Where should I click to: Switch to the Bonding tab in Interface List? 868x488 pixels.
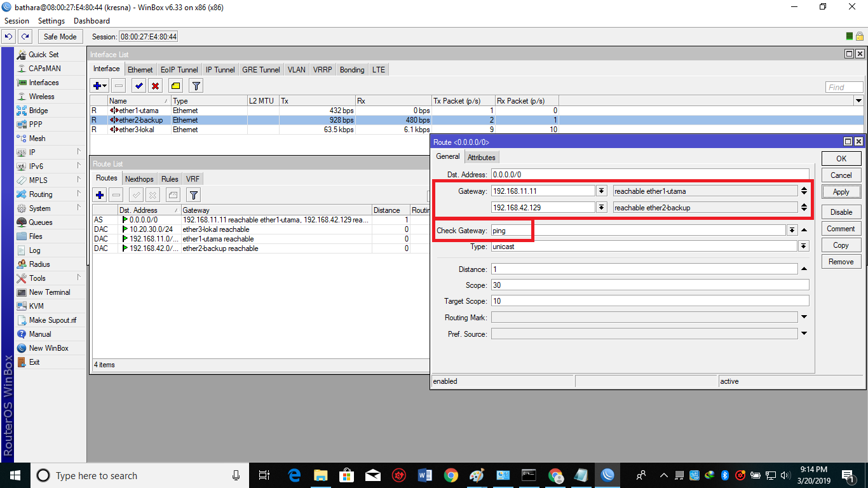pos(352,70)
